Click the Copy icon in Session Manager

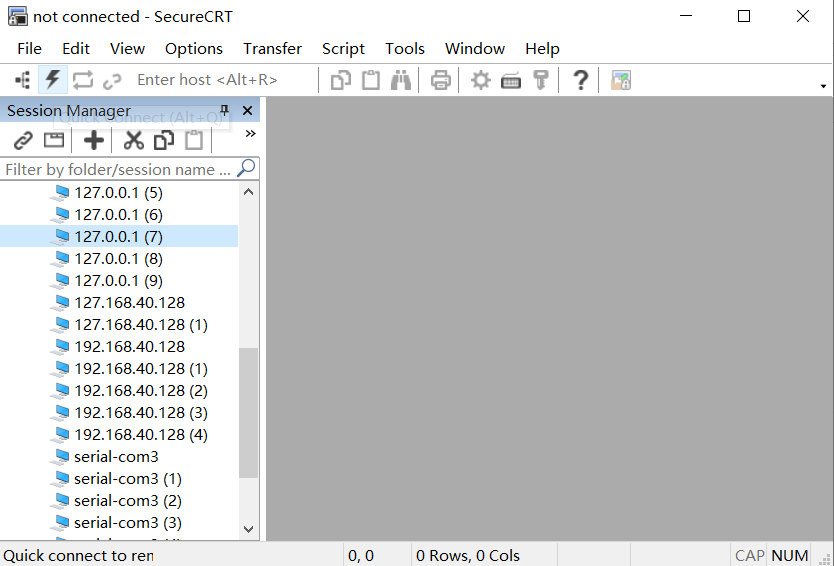(x=164, y=140)
